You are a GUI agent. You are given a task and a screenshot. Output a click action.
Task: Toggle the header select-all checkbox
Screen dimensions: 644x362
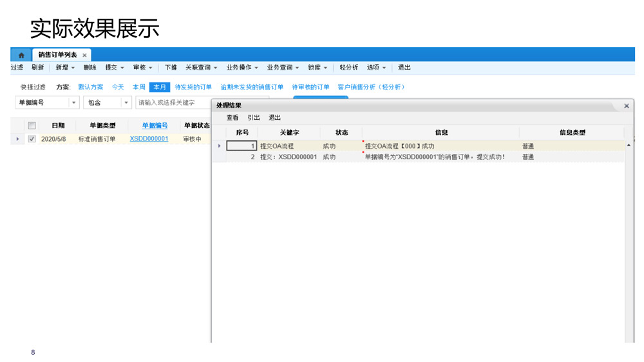32,126
